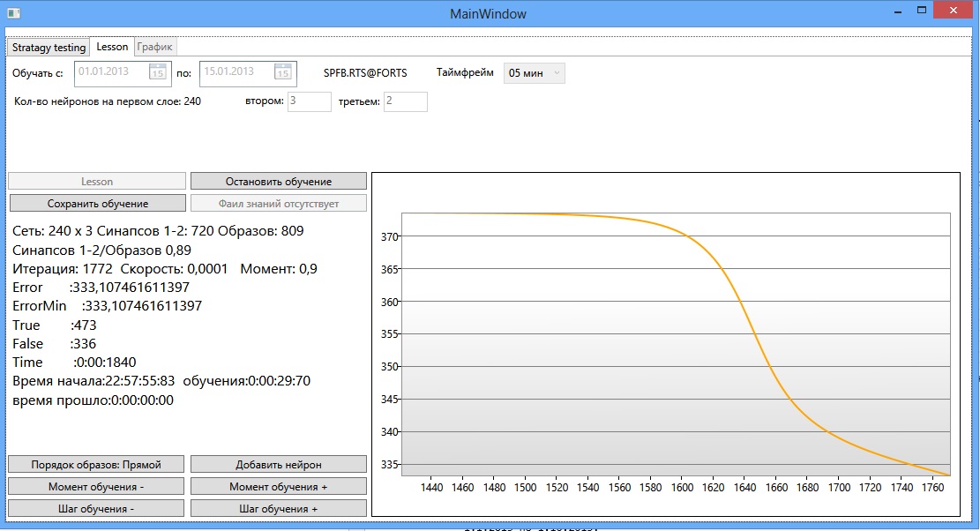Minimize the MainWindow window
Image resolution: width=980 pixels, height=531 pixels.
[x=895, y=11]
